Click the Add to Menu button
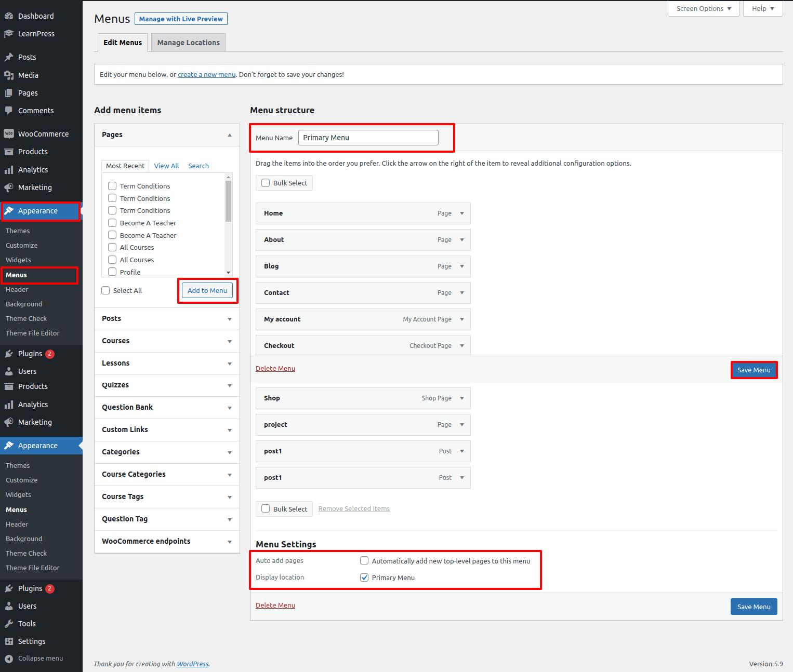Viewport: 793px width, 672px height. click(207, 291)
